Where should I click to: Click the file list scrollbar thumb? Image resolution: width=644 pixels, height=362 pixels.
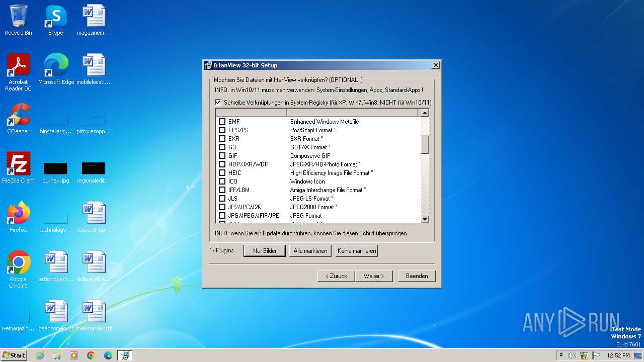[425, 144]
